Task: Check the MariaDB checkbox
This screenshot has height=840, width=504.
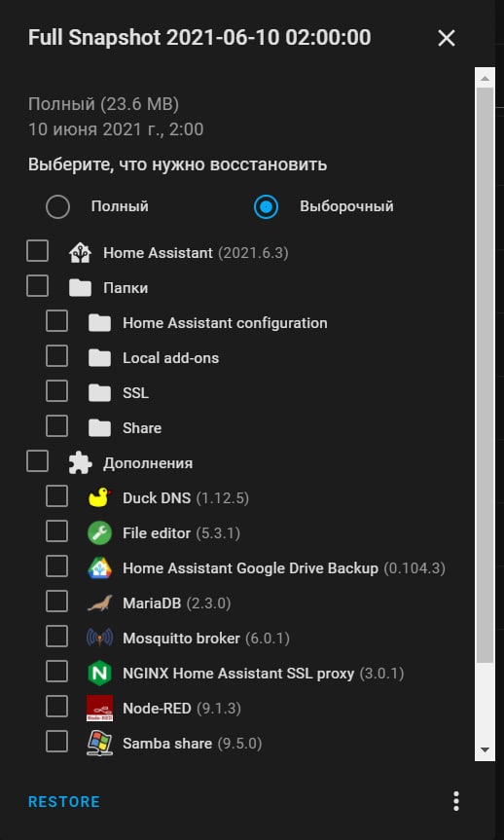Action: (x=56, y=602)
